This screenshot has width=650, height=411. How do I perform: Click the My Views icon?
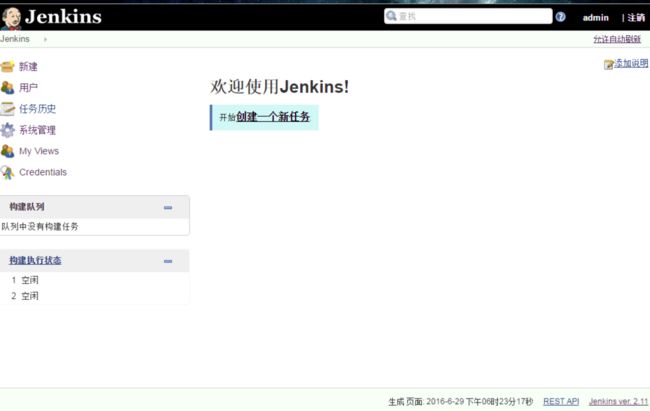[x=7, y=151]
